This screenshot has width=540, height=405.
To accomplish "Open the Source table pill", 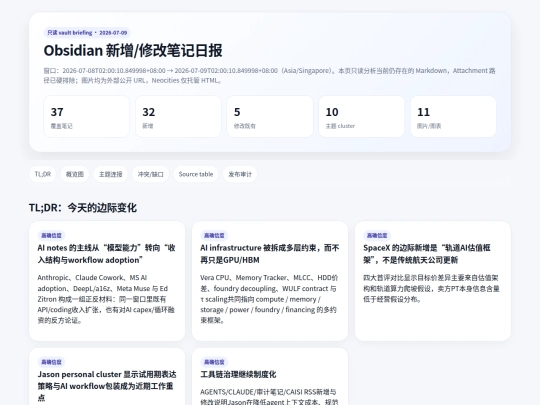I will (196, 174).
